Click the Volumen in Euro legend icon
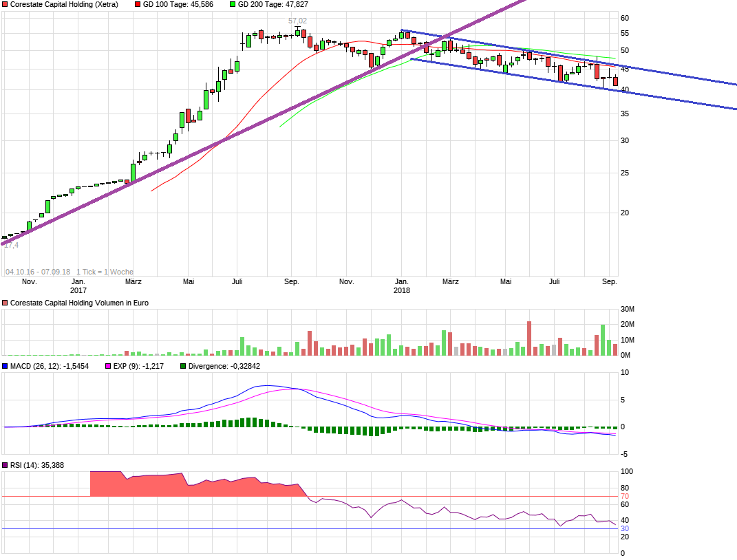 (5, 301)
